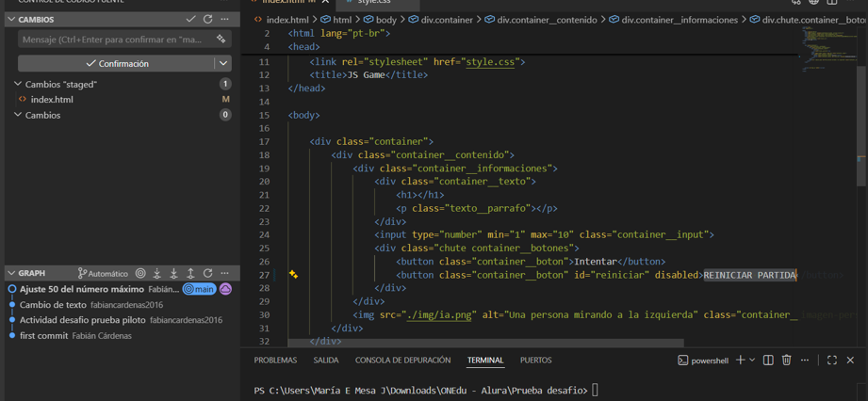The image size is (868, 401).
Task: Close the terminal panel with the X icon
Action: [x=851, y=361]
